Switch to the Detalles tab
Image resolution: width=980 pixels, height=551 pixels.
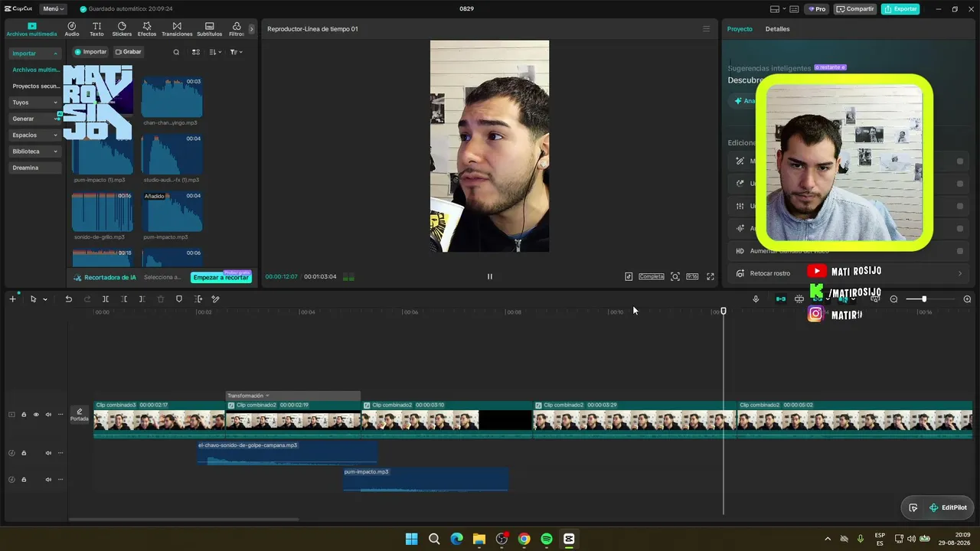click(x=777, y=29)
